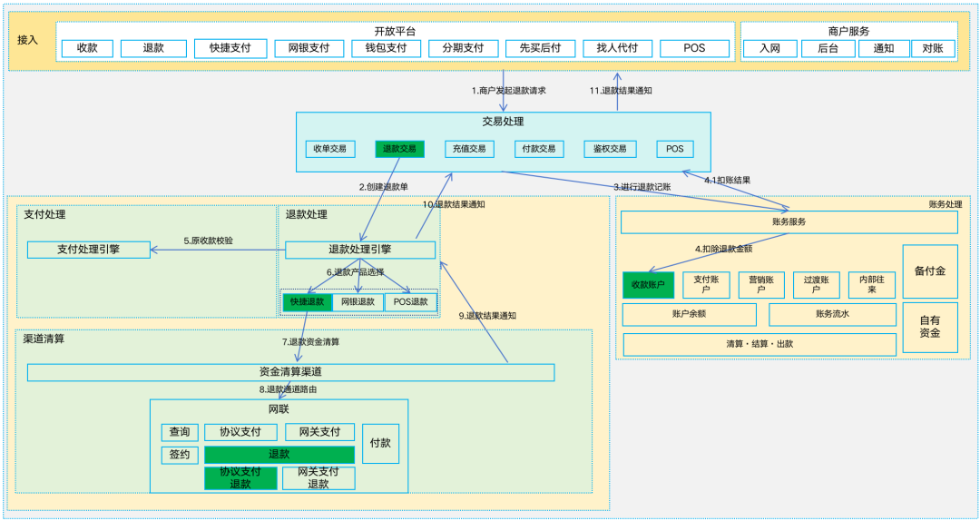This screenshot has height=521, width=980.
Task: Click the 先买后付 box
Action: coord(540,48)
